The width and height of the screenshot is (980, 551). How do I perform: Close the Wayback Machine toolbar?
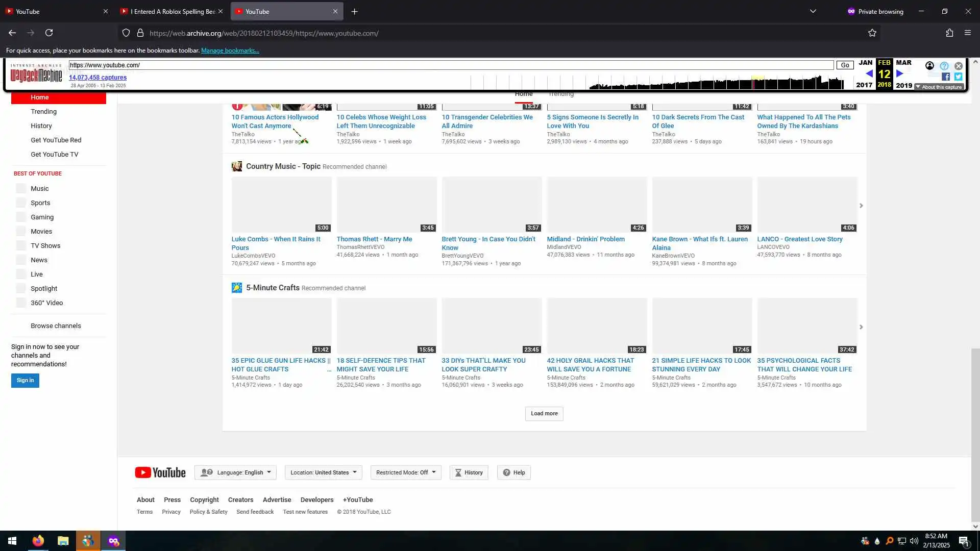click(x=959, y=66)
